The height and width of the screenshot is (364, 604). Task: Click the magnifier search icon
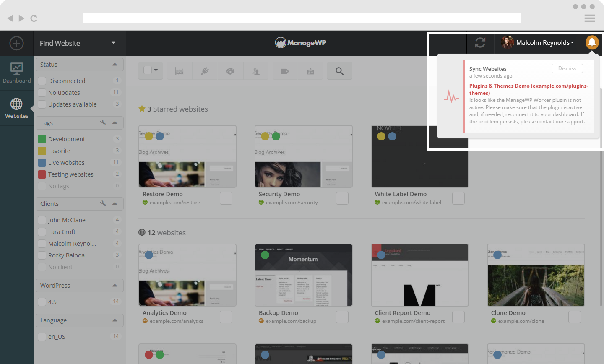[x=340, y=71]
